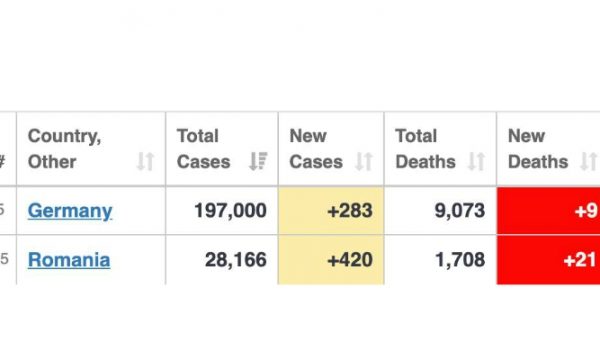The width and height of the screenshot is (600, 360).
Task: Click the Total Deaths column header
Action: pyautogui.click(x=440, y=149)
